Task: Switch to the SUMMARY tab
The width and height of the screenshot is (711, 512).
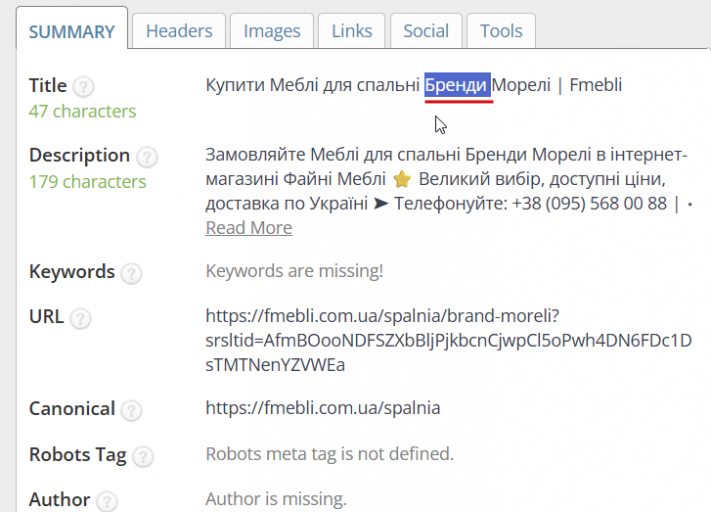Action: click(72, 29)
